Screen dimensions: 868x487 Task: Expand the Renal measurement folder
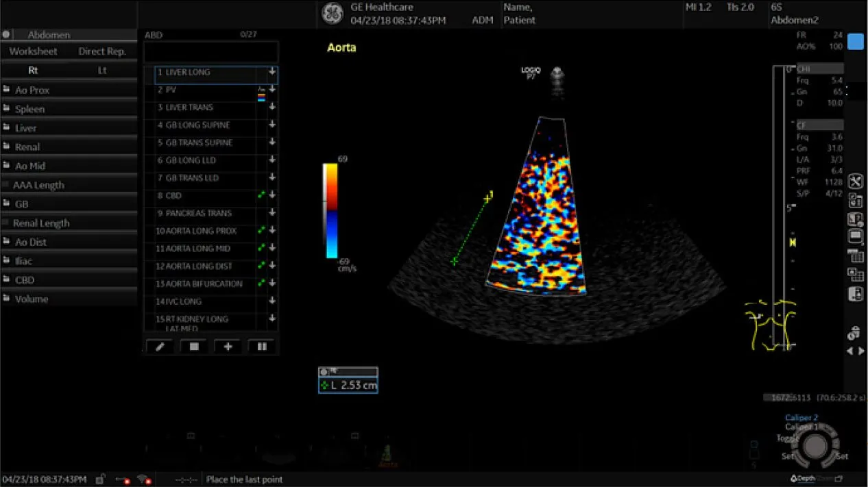click(x=27, y=147)
